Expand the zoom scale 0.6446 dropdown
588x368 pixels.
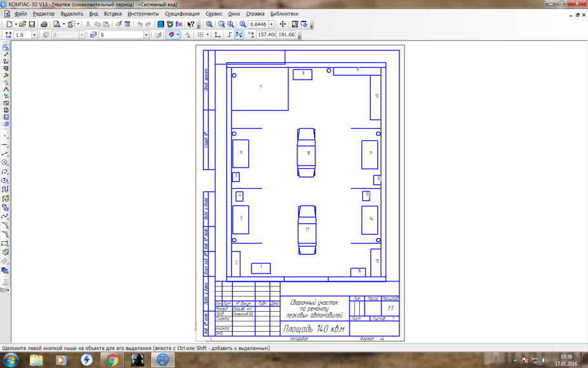(271, 25)
